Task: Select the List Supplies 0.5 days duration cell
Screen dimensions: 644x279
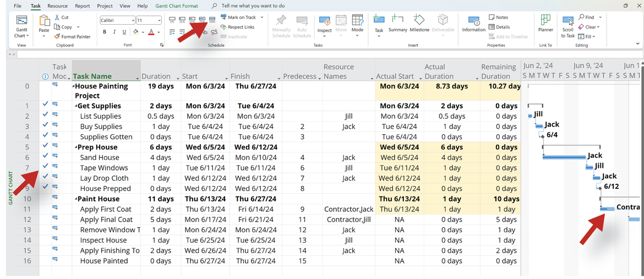Action: coord(161,116)
